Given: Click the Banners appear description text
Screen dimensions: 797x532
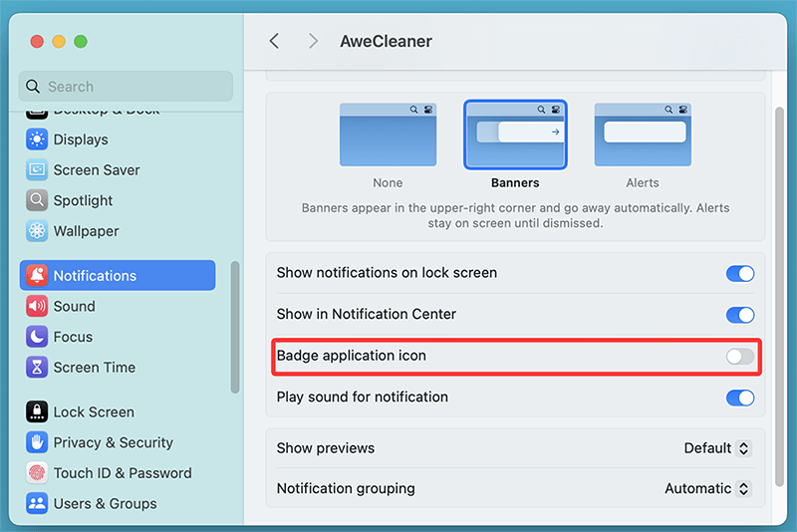Looking at the screenshot, I should [515, 215].
